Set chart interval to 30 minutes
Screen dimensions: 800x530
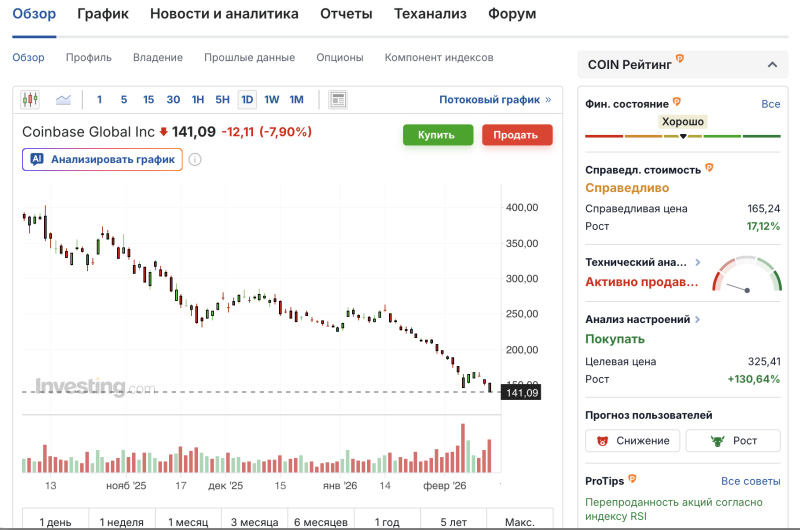coord(173,99)
